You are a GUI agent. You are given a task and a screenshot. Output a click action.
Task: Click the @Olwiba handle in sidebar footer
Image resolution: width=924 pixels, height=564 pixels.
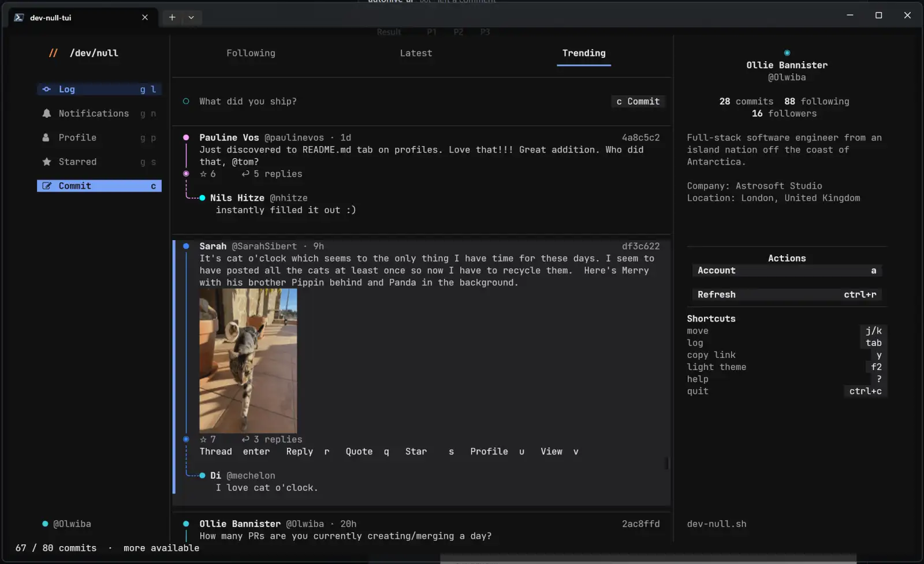[x=72, y=524]
